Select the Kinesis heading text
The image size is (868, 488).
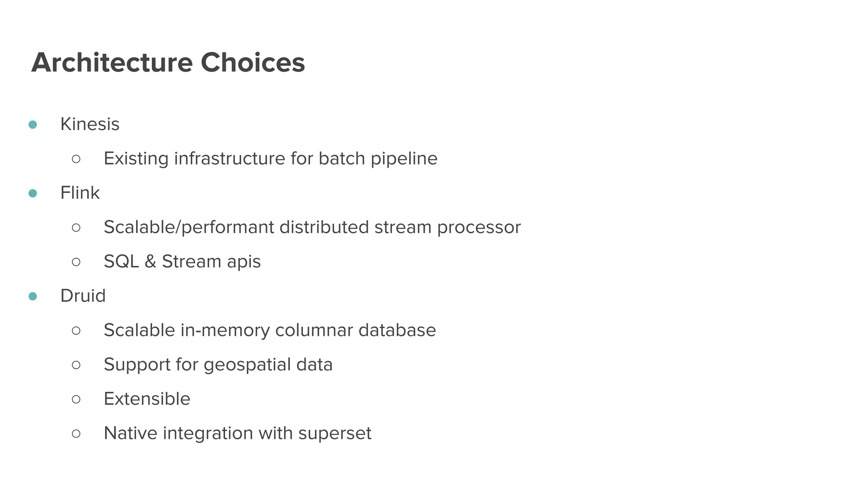coord(90,124)
